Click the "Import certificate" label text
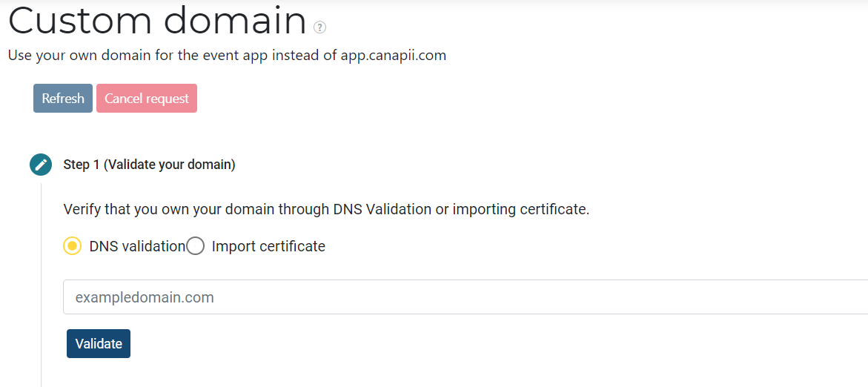Viewport: 868px width, 387px height. [x=268, y=246]
